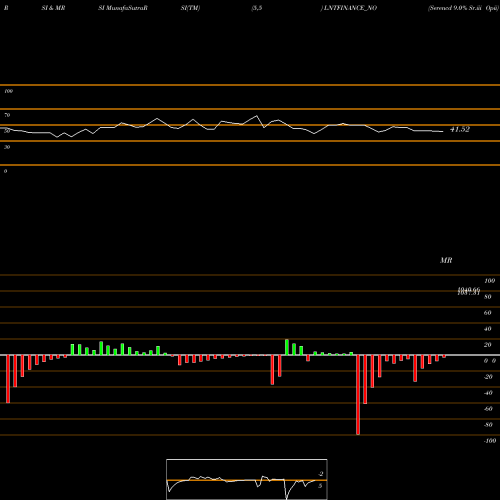
Task: Click the 20 axis label on MR panel
Action: [488, 345]
